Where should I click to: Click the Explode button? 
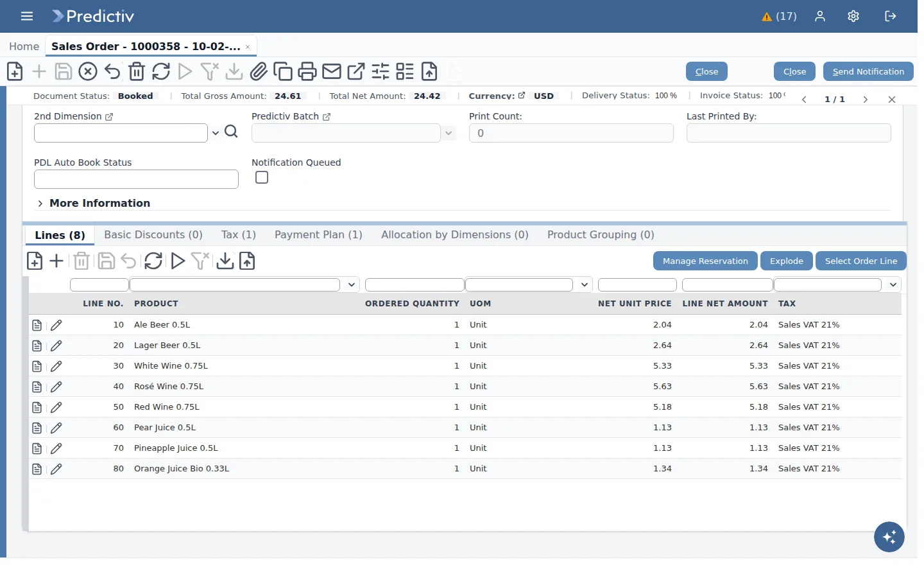tap(787, 261)
